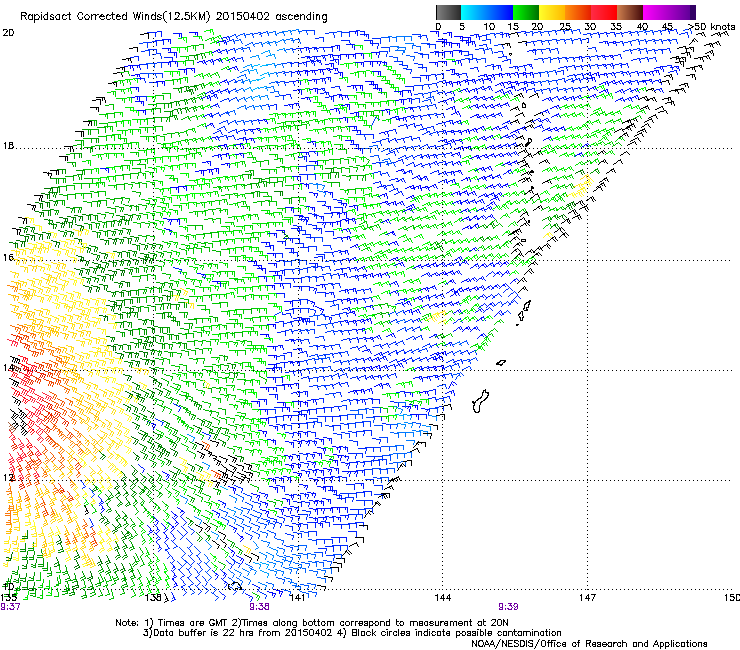This screenshot has width=740, height=650.
Task: Click the purple '9:38' time stamp
Action: coord(260,607)
